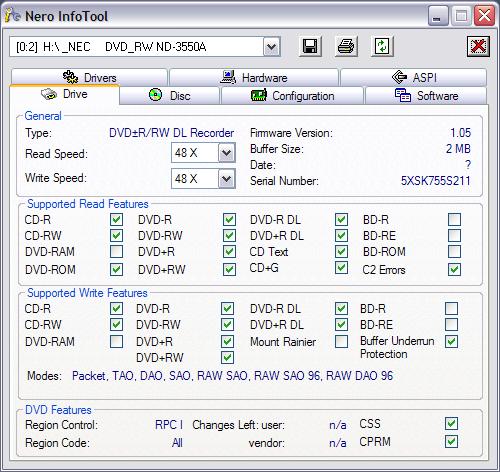Click the Save floppy disk icon
500x472 pixels.
coord(310,46)
